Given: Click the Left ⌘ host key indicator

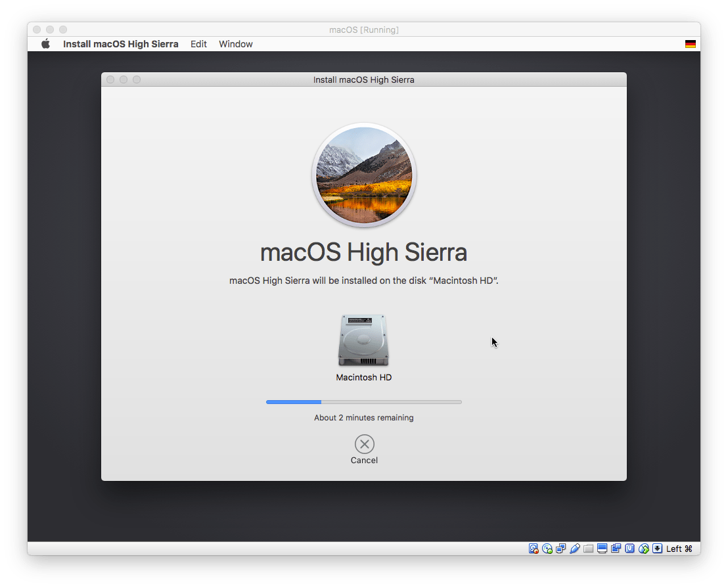Looking at the screenshot, I should (x=679, y=548).
